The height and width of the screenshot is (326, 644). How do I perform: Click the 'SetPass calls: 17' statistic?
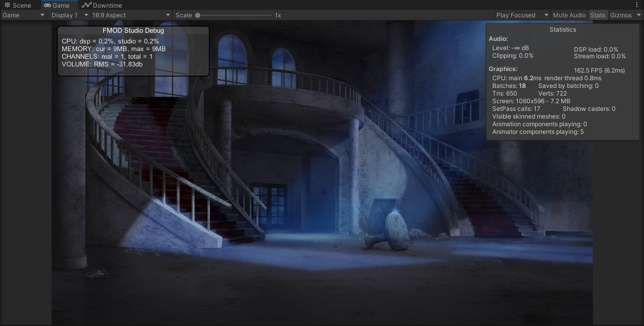pyautogui.click(x=516, y=109)
